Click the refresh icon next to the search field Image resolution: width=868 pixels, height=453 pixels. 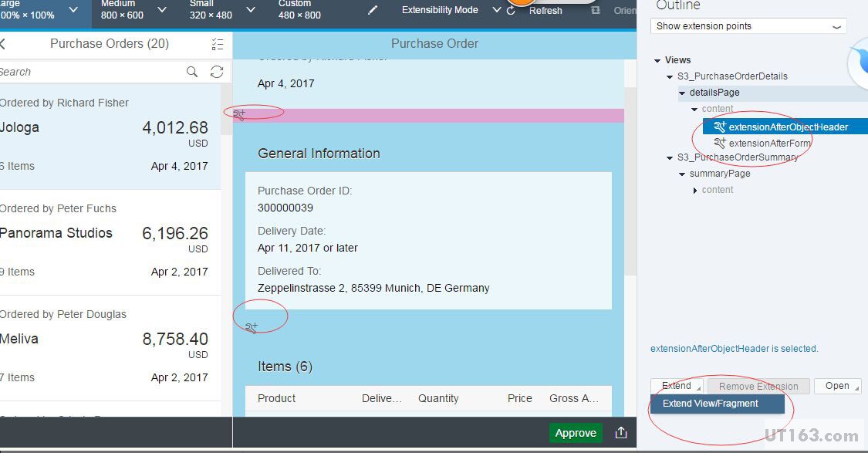tap(217, 72)
